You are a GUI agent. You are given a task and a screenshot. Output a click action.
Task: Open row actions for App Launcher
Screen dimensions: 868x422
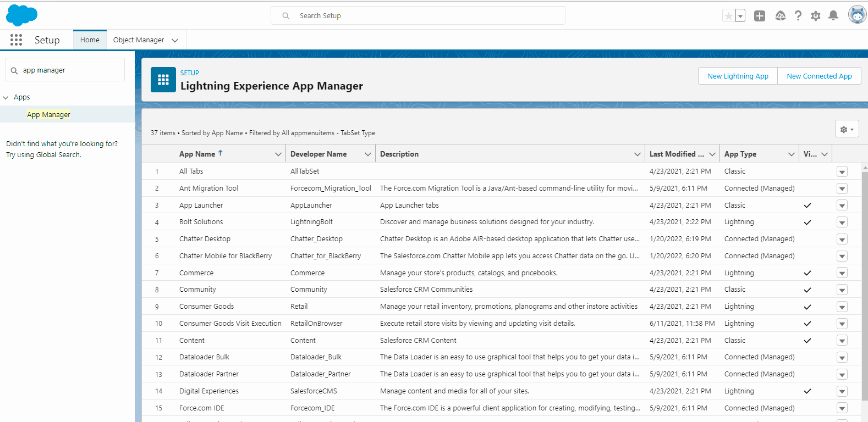point(842,206)
